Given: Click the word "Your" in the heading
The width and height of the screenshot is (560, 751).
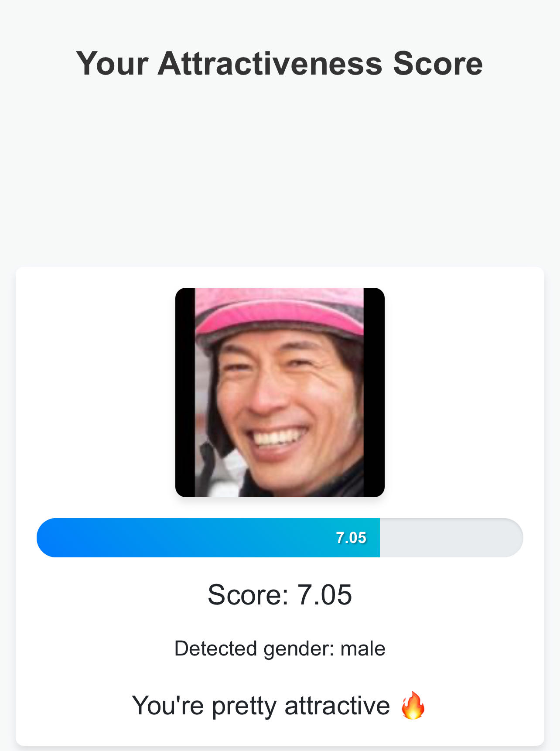Looking at the screenshot, I should (x=113, y=64).
